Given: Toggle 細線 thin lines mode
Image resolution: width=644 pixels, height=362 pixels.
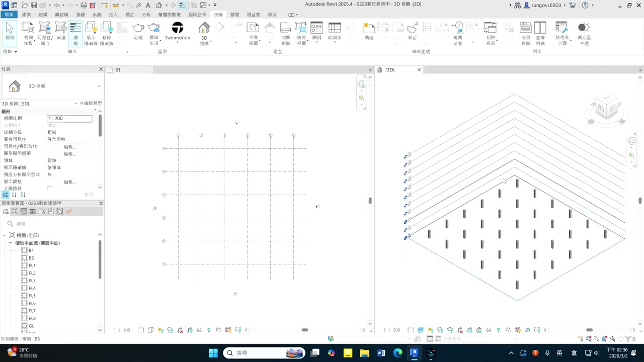Looking at the screenshot, I should pyautogui.click(x=75, y=33).
